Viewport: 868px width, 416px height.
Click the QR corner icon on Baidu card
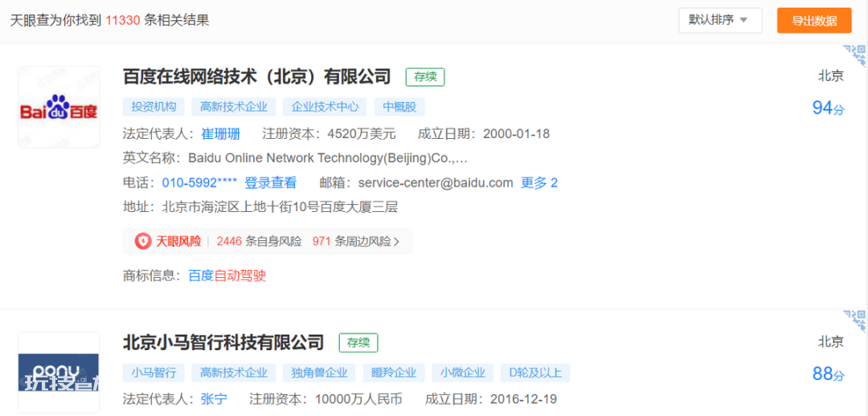[x=854, y=56]
